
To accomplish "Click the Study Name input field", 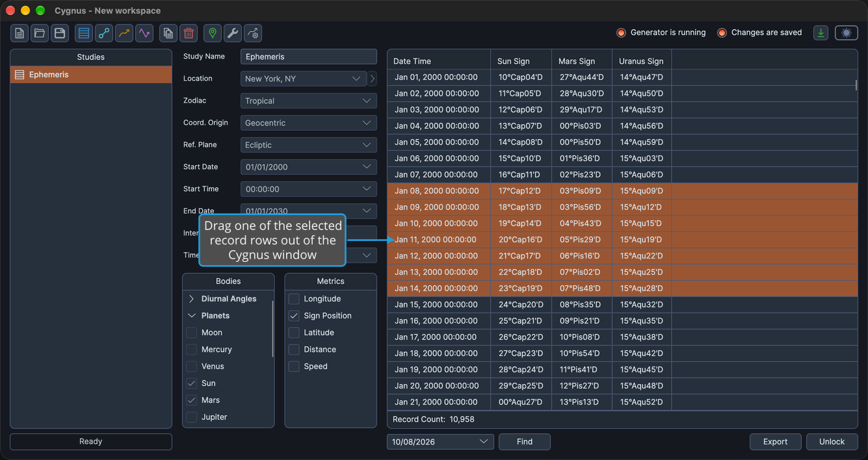I will pos(309,57).
